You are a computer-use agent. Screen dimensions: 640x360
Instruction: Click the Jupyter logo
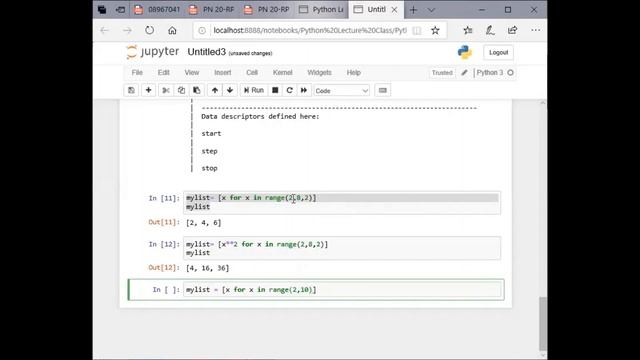click(153, 52)
